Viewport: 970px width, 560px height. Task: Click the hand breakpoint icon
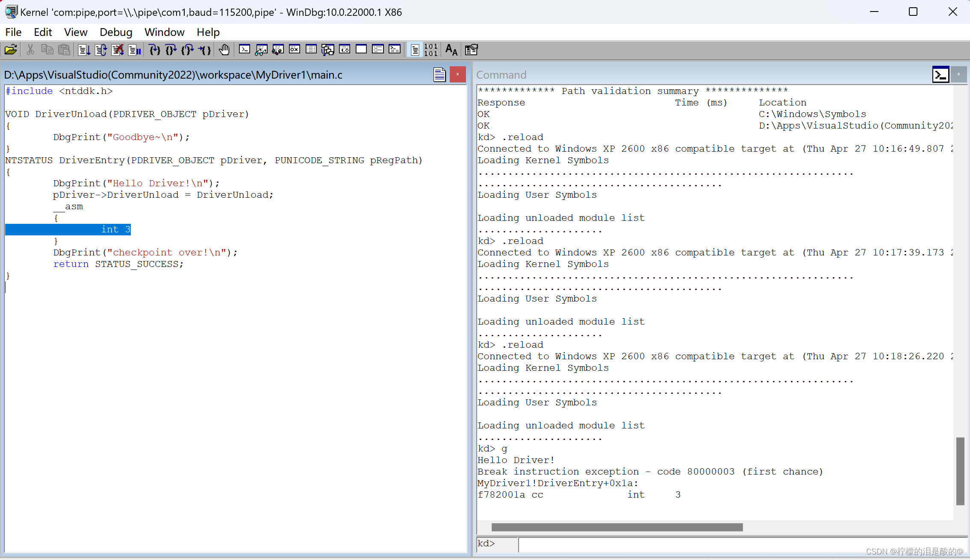tap(224, 50)
